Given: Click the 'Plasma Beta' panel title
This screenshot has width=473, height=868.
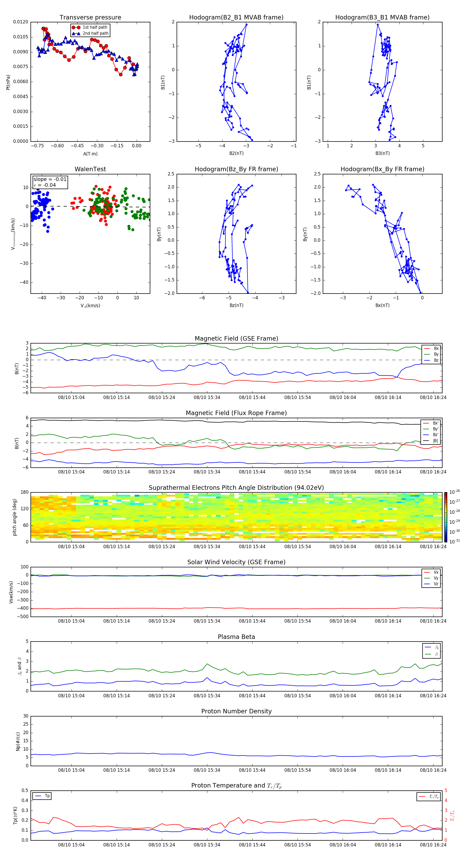Looking at the screenshot, I should click(x=236, y=637).
